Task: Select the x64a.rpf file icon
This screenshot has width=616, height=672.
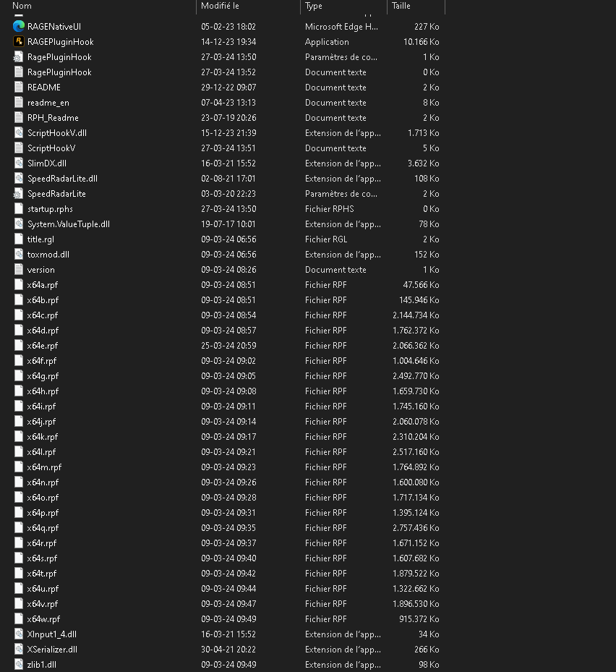Action: (19, 284)
